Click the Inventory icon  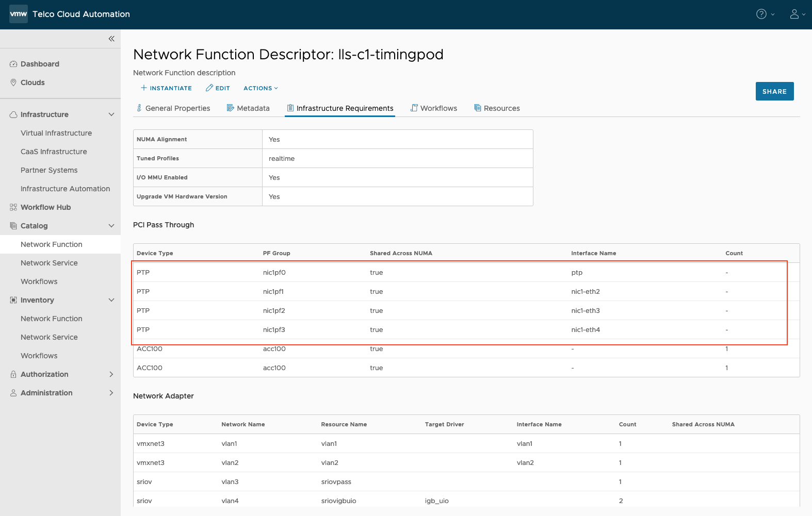[13, 300]
